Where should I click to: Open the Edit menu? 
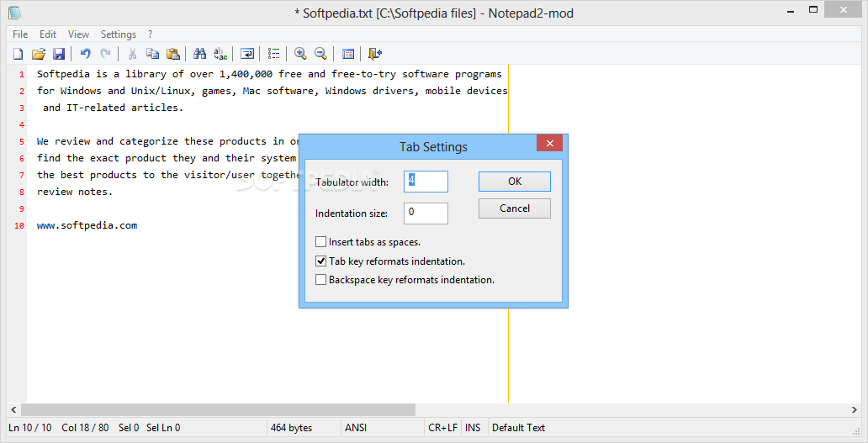tap(48, 34)
